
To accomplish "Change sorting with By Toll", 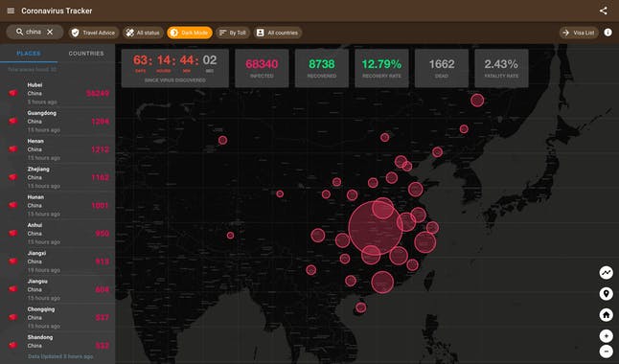I will click(x=233, y=33).
